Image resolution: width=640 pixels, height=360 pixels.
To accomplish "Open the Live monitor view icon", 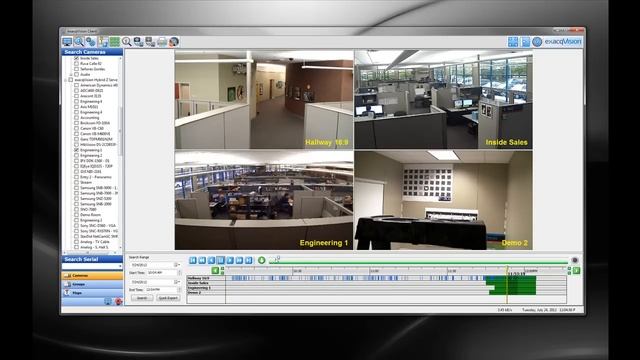I will [67, 42].
